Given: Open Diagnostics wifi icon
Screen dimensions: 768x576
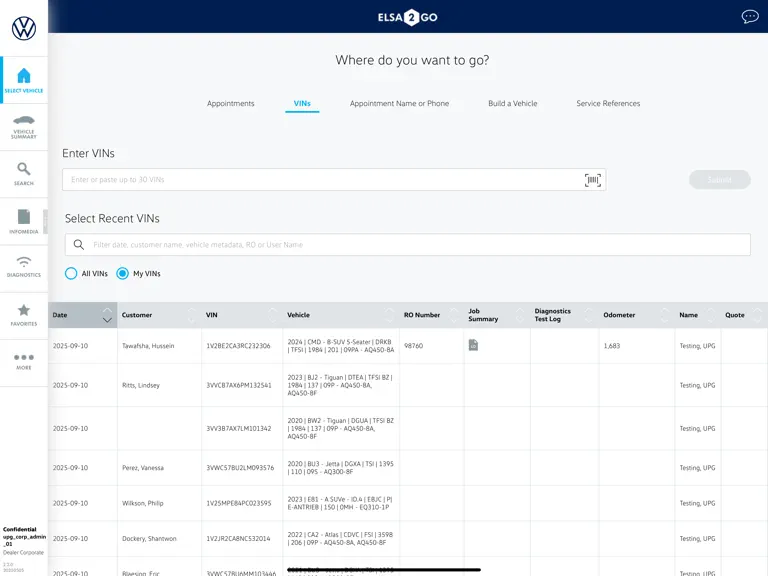Looking at the screenshot, I should tap(24, 262).
